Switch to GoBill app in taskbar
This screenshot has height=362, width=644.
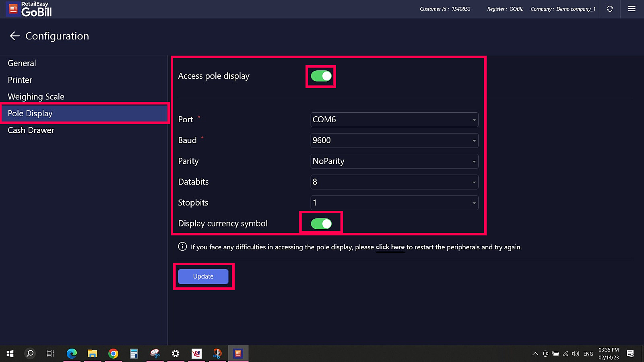[238, 354]
